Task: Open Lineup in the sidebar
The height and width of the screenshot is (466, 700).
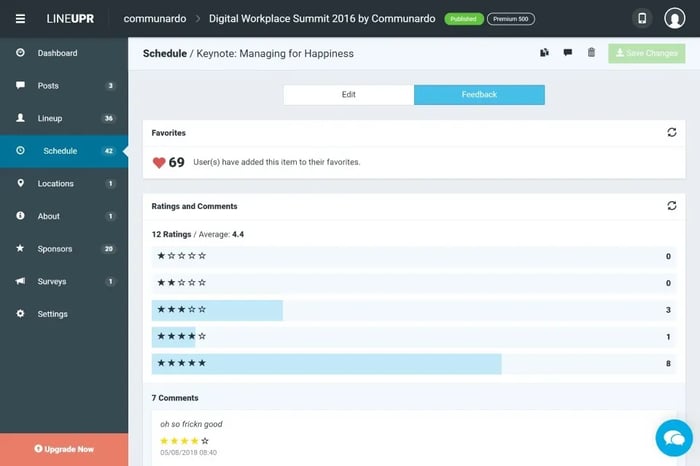Action: (x=64, y=118)
